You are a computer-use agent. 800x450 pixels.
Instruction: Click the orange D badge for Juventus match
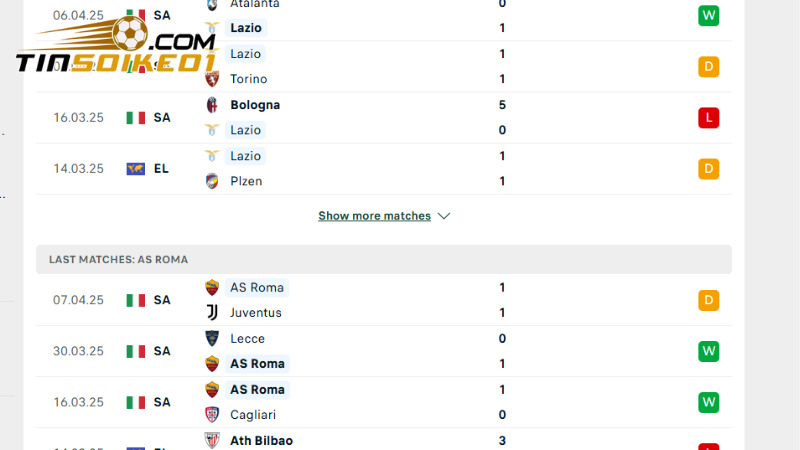pos(709,300)
